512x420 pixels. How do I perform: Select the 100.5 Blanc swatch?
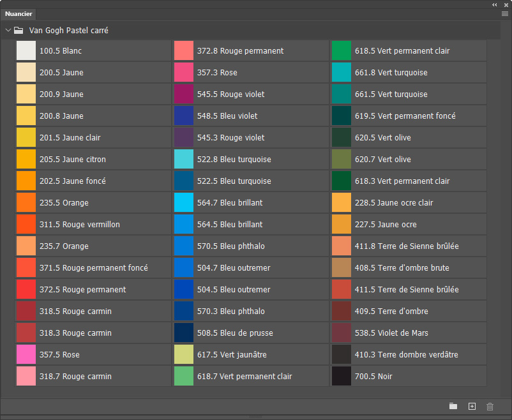click(26, 50)
